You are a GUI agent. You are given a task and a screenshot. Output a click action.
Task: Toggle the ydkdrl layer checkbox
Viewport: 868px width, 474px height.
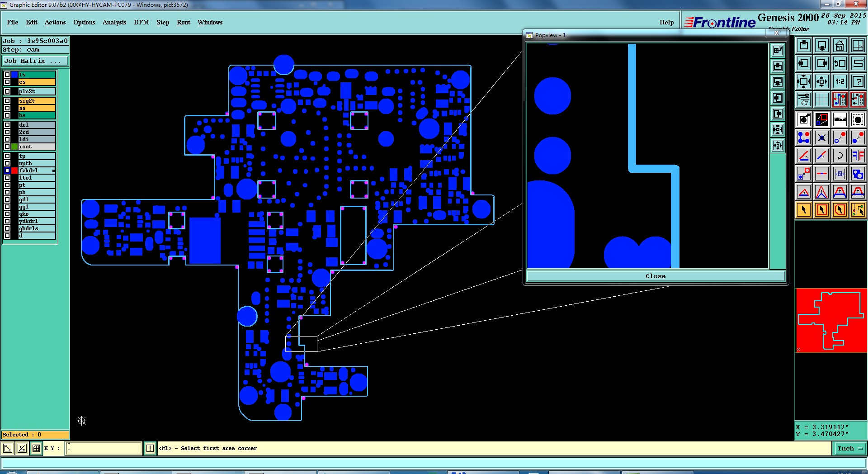click(7, 221)
